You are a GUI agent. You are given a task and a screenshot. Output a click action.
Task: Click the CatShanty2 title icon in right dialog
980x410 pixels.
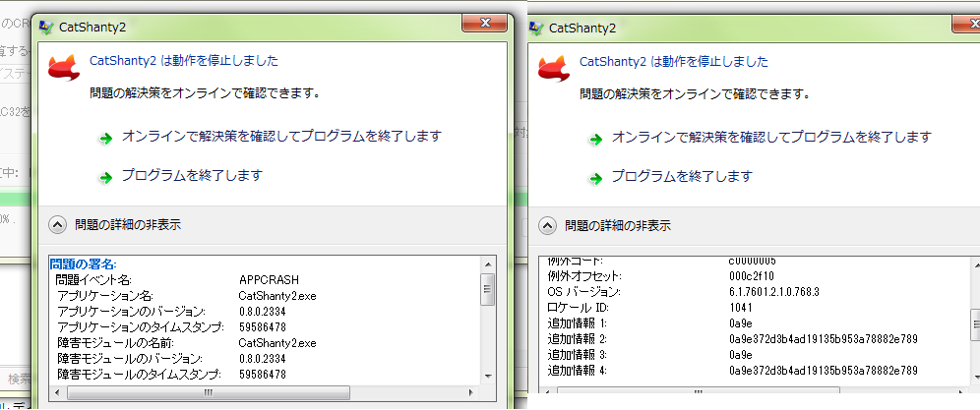coord(535,28)
